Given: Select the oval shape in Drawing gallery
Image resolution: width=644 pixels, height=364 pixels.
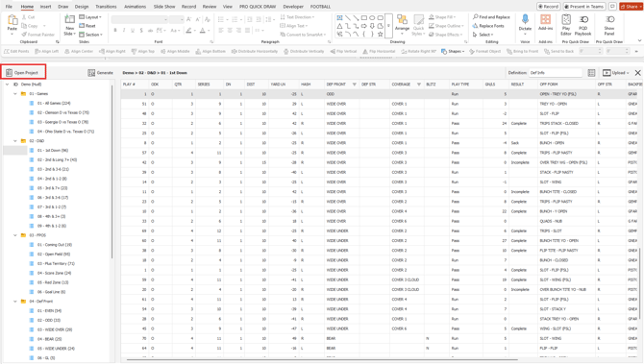Looking at the screenshot, I should coord(372,17).
